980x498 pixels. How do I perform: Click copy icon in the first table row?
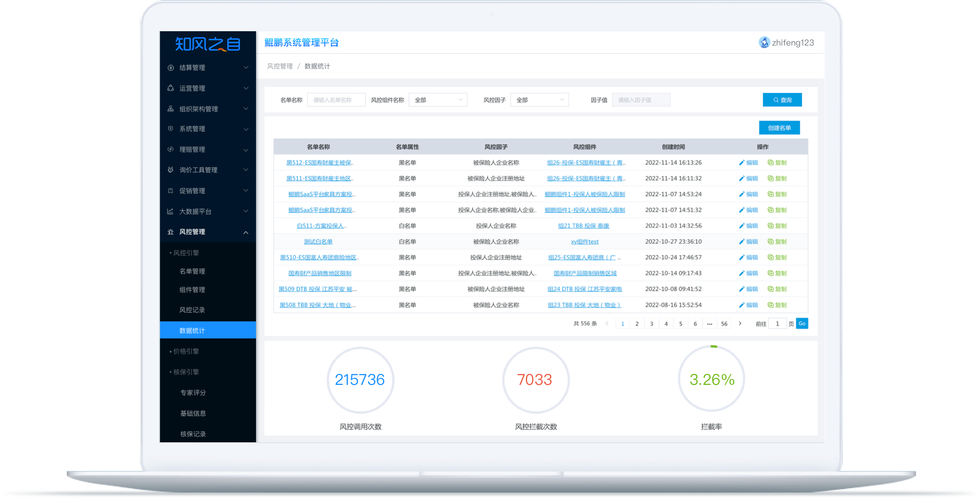[770, 163]
